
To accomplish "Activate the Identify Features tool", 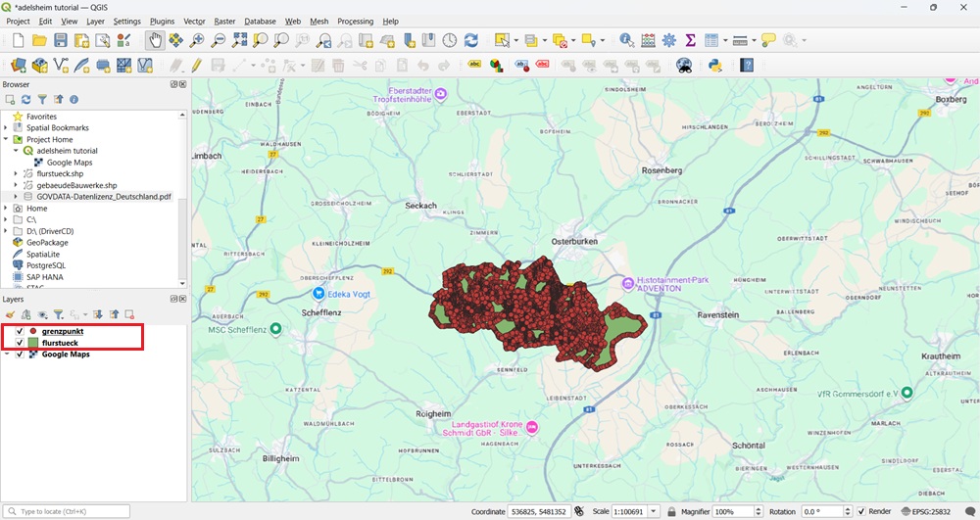I will (627, 40).
